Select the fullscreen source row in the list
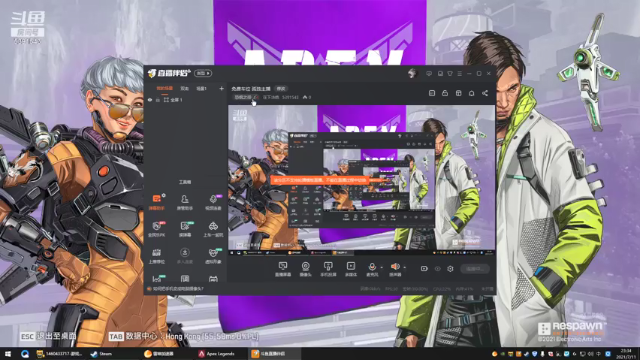 click(x=186, y=100)
